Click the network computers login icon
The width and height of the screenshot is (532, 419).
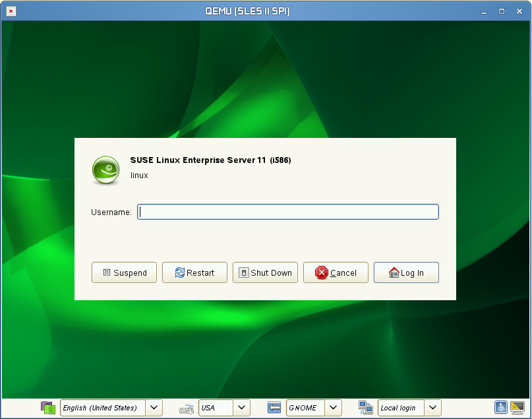(366, 408)
